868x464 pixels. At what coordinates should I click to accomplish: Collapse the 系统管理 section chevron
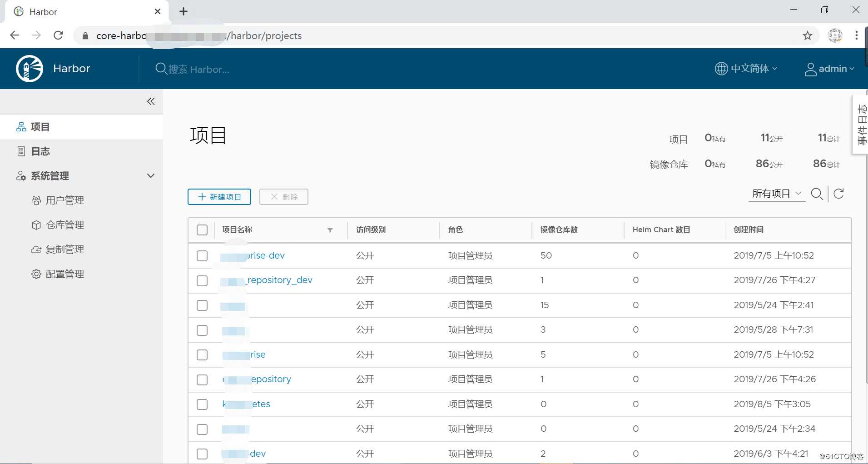tap(151, 176)
